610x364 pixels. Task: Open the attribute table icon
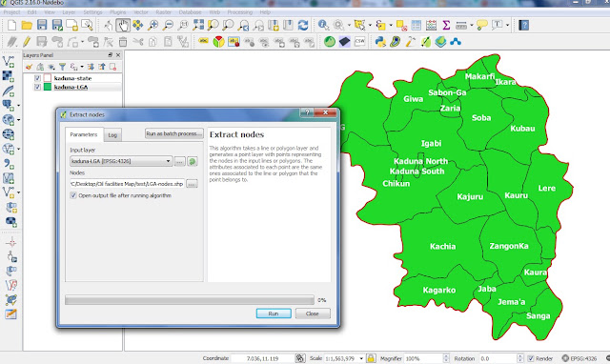coord(416,26)
